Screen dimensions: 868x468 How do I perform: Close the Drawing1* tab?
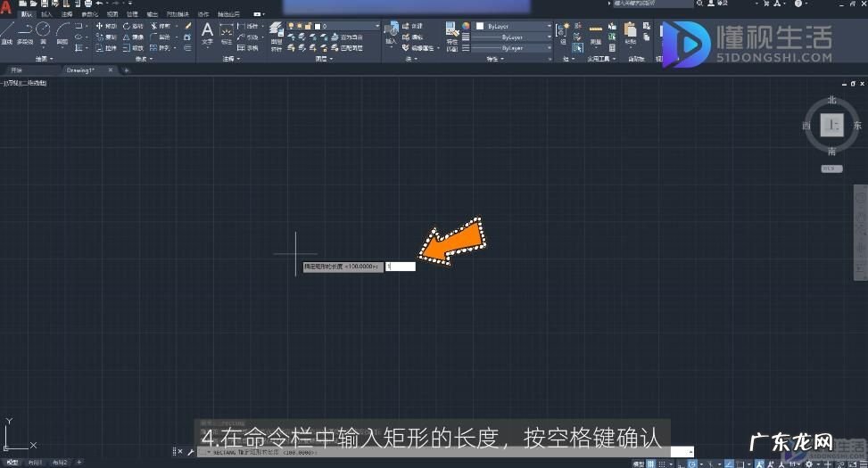(x=110, y=70)
